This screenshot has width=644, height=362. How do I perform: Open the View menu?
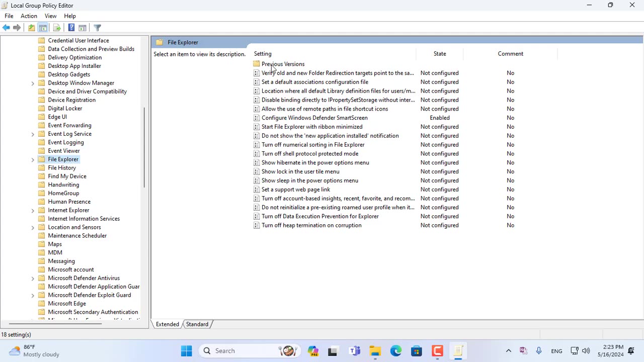pyautogui.click(x=50, y=16)
